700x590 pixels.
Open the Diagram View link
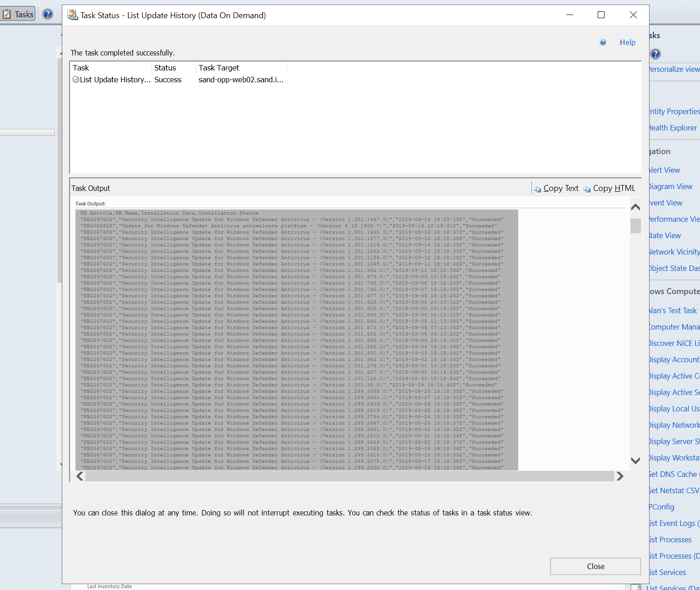[x=671, y=186]
